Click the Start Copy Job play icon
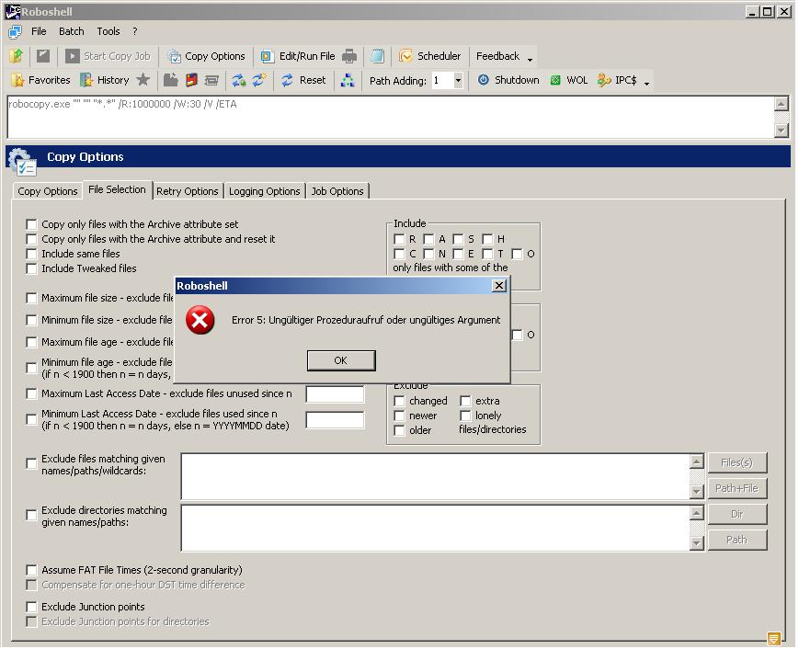Viewport: 799px width, 672px height. click(x=73, y=56)
